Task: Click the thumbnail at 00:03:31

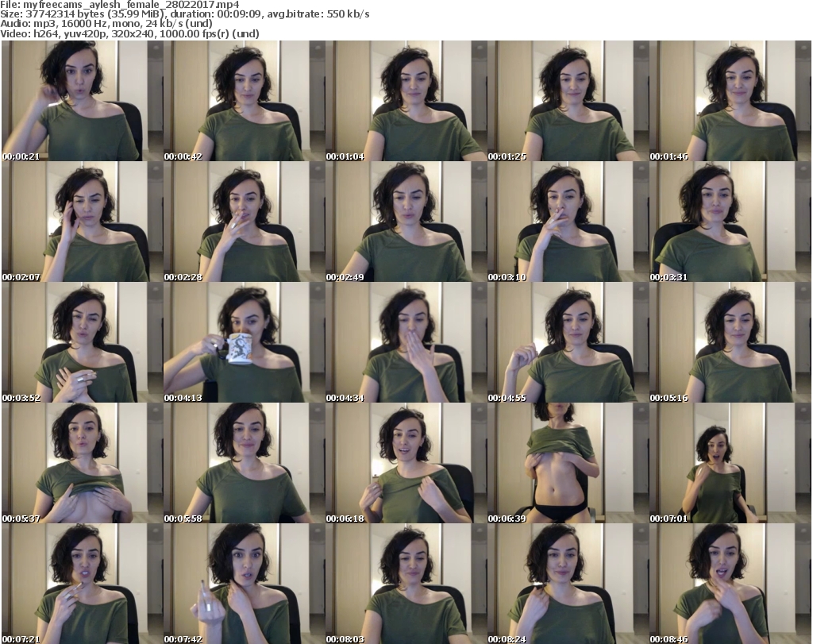Action: click(x=730, y=222)
